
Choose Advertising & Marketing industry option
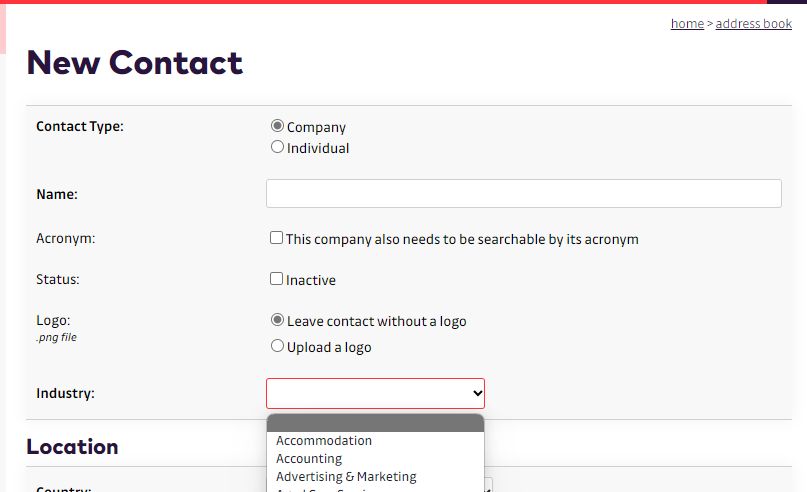click(x=346, y=477)
